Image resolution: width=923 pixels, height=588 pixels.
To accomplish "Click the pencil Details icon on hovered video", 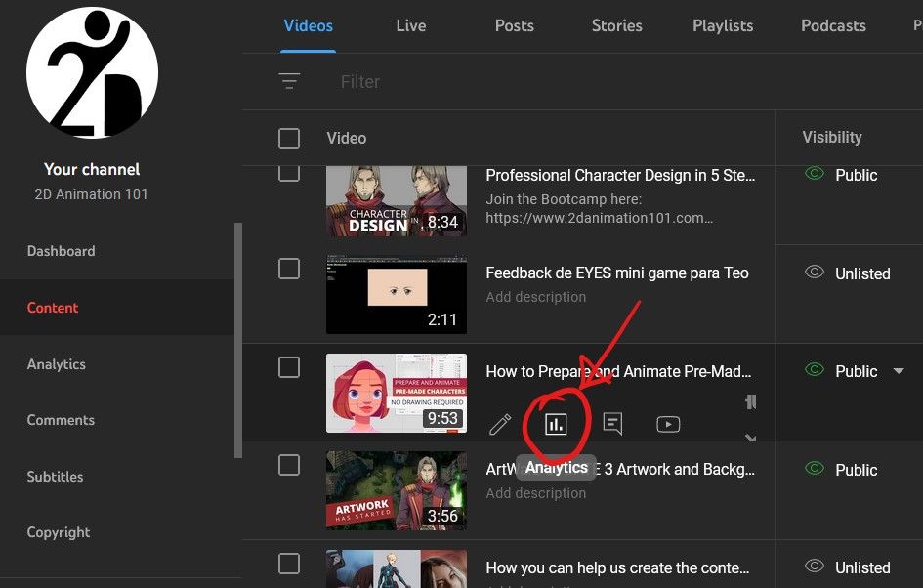I will 500,424.
